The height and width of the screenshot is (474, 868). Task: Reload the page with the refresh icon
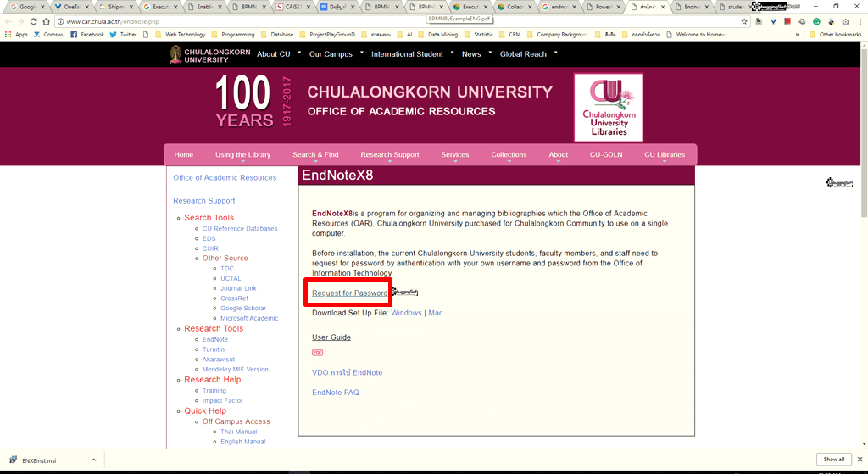tap(33, 21)
